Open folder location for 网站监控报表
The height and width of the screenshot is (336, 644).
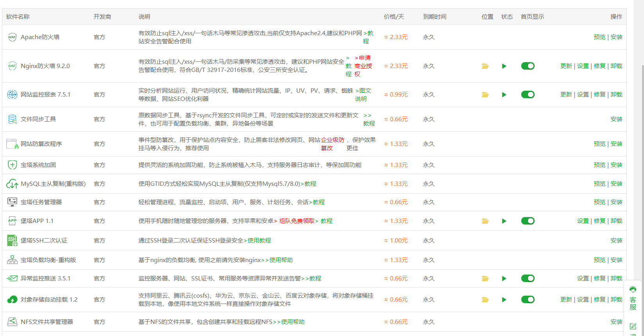(485, 95)
